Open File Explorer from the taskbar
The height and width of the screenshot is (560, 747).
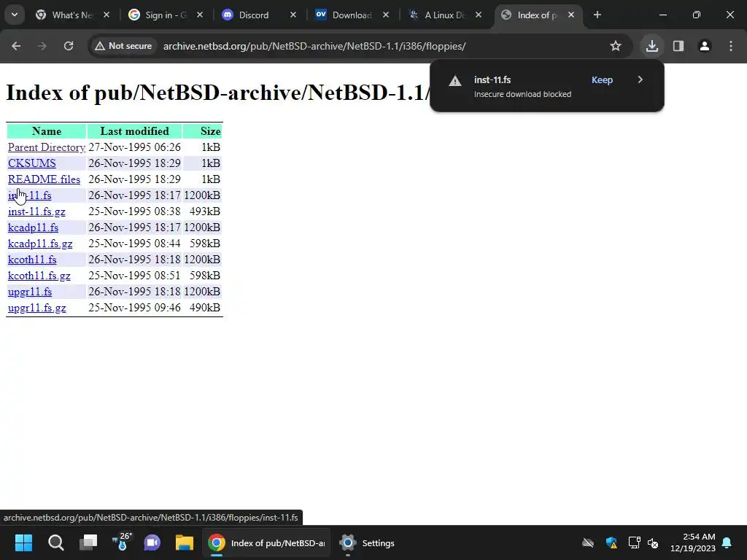[185, 542]
